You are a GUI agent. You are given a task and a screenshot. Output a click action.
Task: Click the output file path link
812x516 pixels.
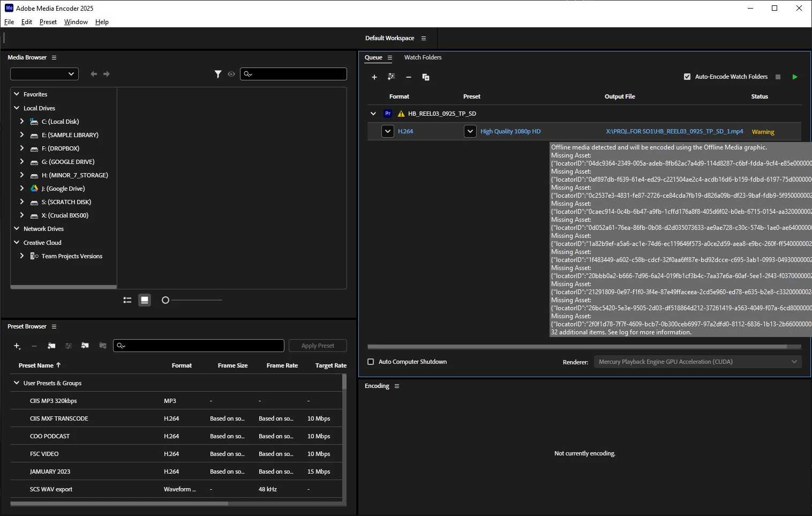(x=674, y=131)
